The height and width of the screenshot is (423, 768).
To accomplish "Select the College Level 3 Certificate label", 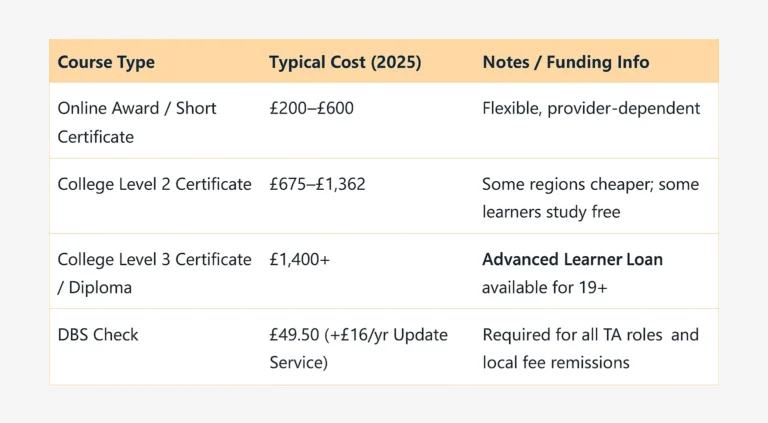I will (x=154, y=259).
